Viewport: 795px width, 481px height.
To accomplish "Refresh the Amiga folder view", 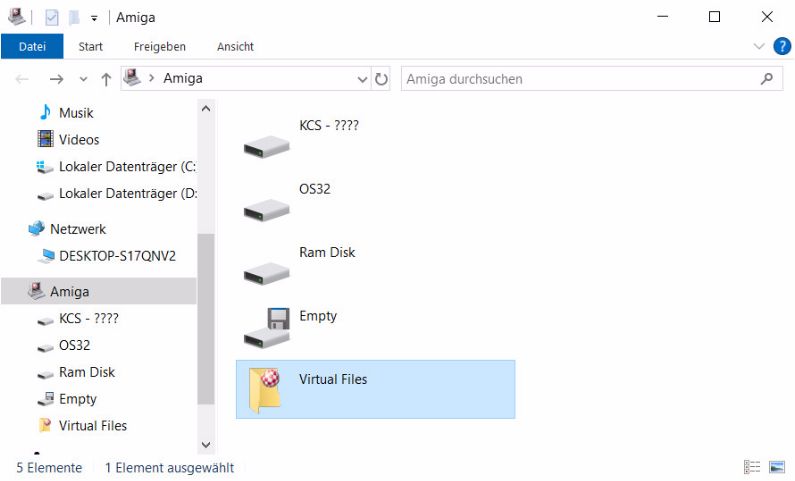I will click(381, 79).
